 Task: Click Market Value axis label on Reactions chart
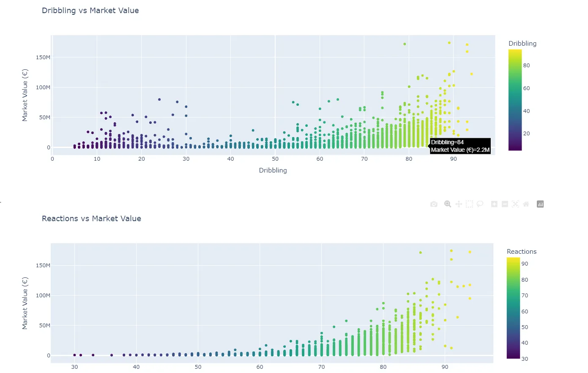pos(25,303)
